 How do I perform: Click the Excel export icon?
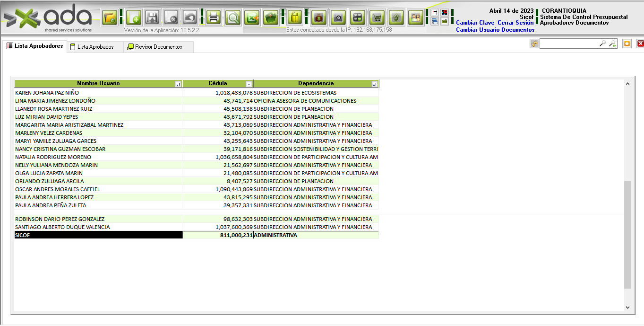[x=252, y=18]
